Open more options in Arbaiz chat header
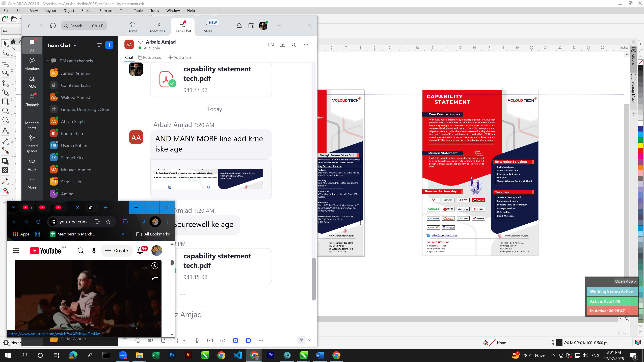This screenshot has width=644, height=362. click(x=306, y=45)
